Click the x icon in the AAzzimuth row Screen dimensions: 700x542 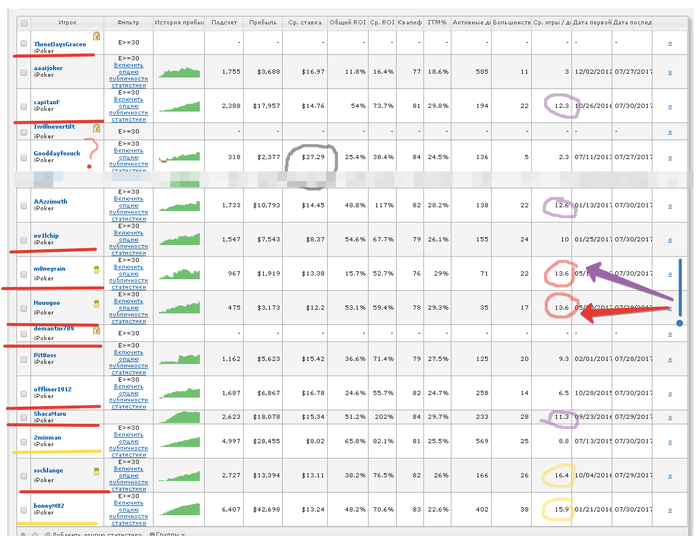click(670, 206)
